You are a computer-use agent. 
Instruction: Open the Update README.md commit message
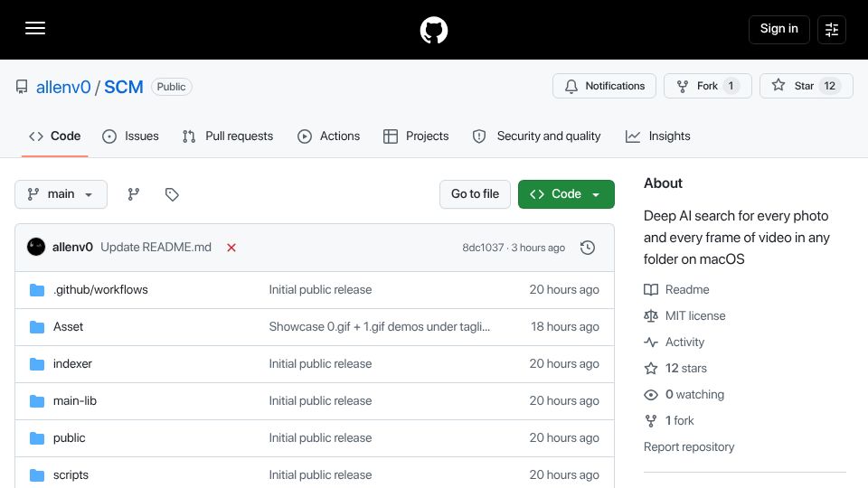click(156, 248)
